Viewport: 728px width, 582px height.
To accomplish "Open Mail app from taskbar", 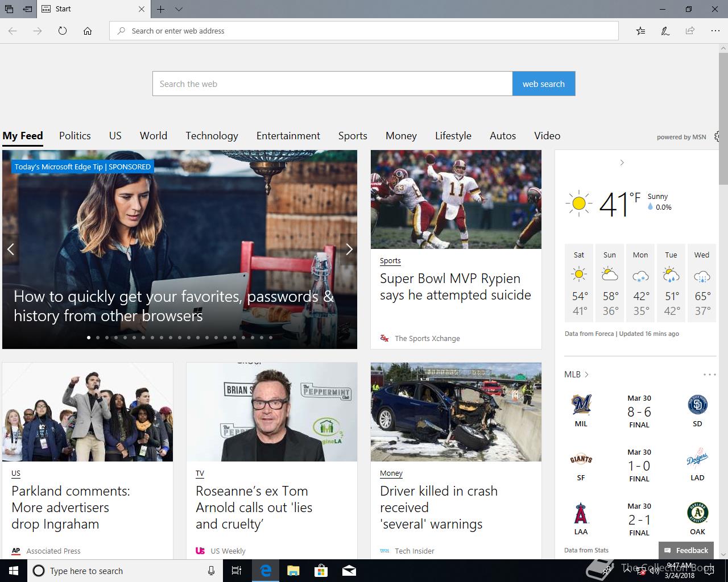I will pyautogui.click(x=349, y=571).
